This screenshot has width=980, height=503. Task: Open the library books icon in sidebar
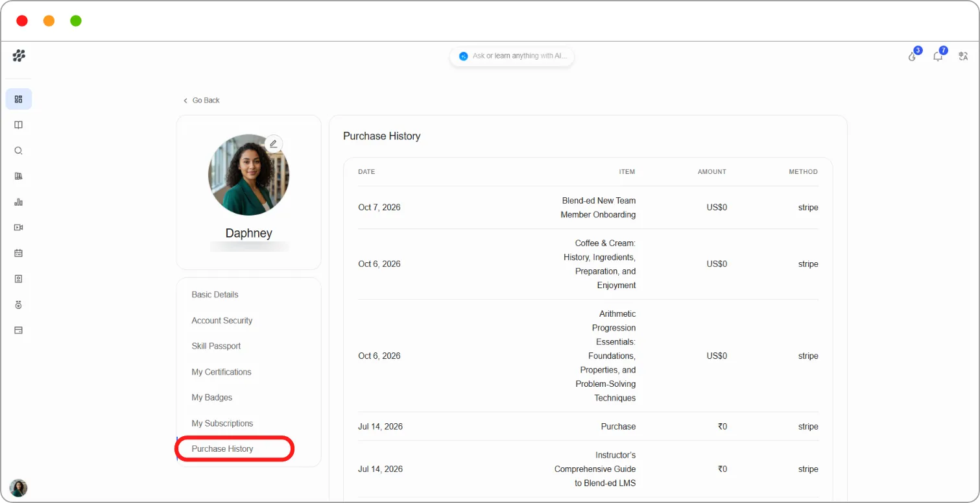click(x=19, y=177)
